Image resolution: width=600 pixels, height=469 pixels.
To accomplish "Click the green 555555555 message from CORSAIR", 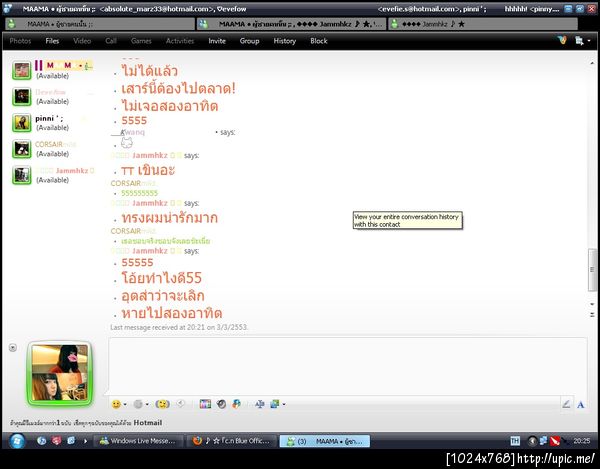I will click(139, 193).
